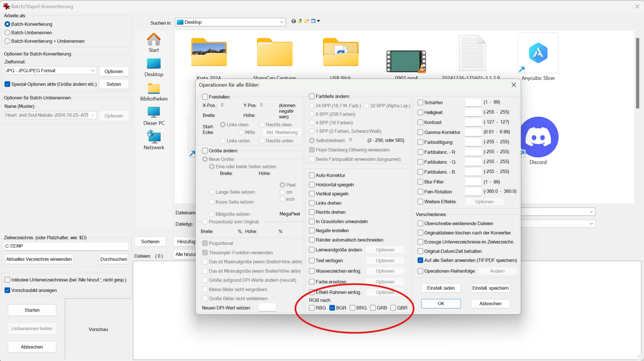Expand the Dateiname combo box arrow
Viewport: 644px width, 361px height.
(x=591, y=212)
